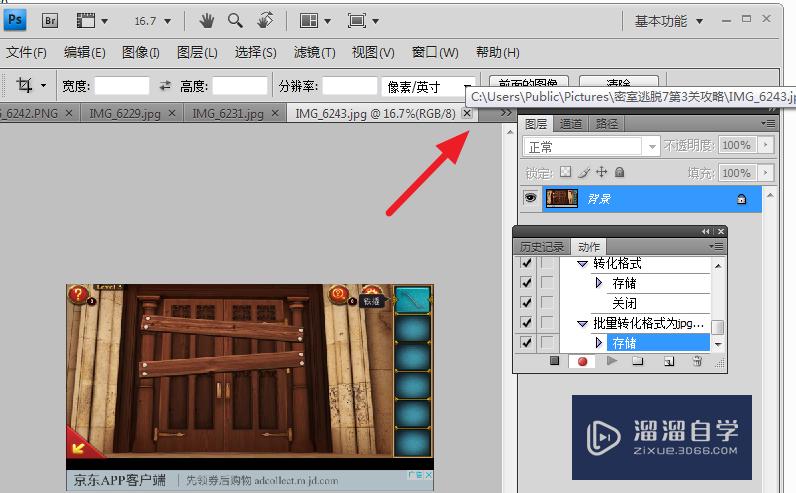
Task: Click the 清除 clear button
Action: coord(619,82)
